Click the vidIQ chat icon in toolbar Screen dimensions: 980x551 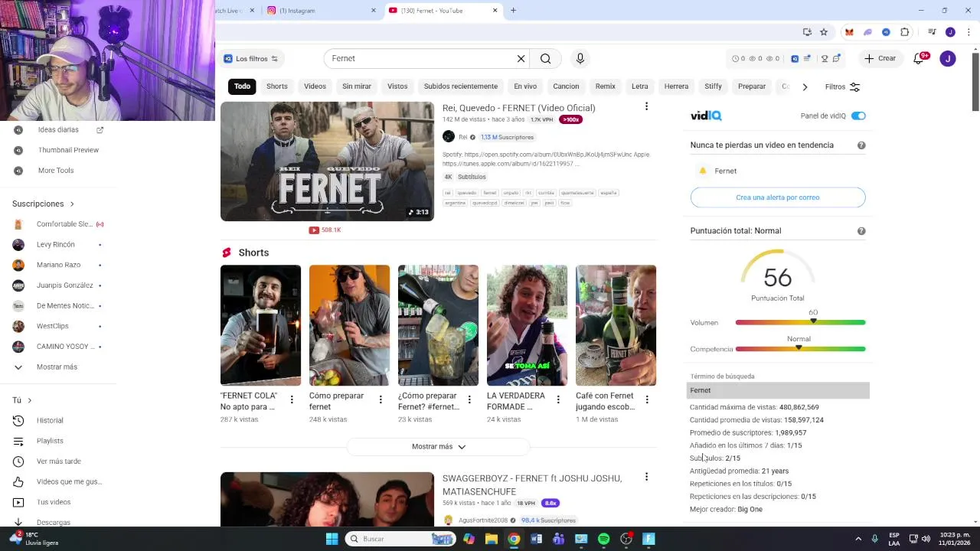(x=837, y=58)
